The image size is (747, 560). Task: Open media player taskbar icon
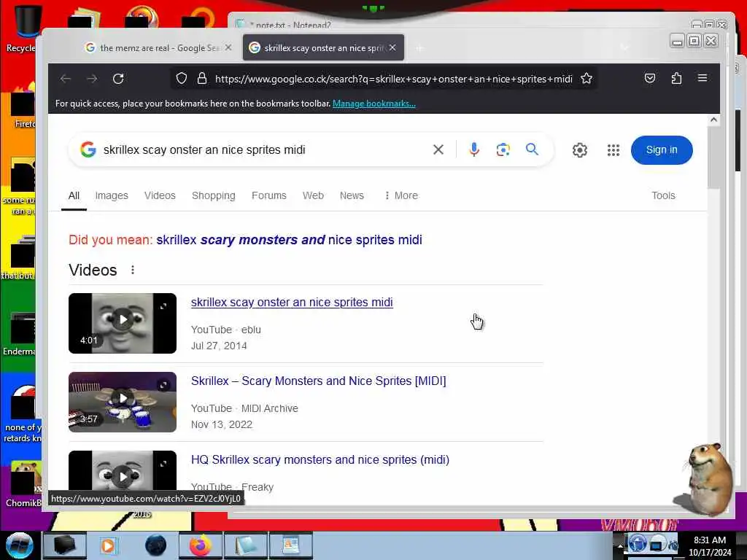(108, 545)
